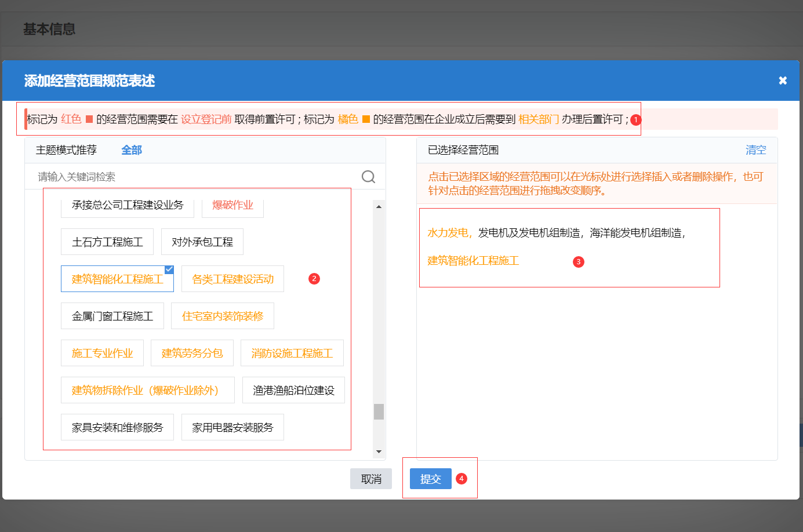Uncheck 建筑智能化工程施工 selection checkbox

pyautogui.click(x=168, y=268)
